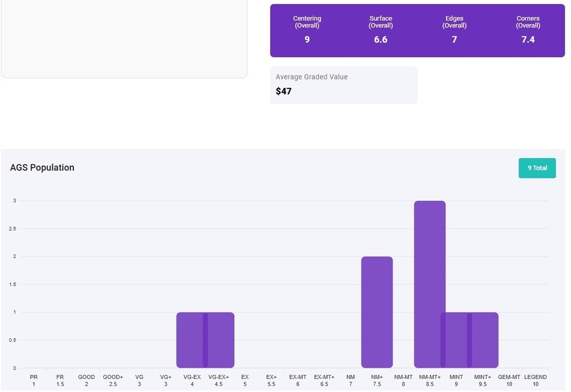Select the NM-MT+ 8.5 population bar

pos(429,284)
